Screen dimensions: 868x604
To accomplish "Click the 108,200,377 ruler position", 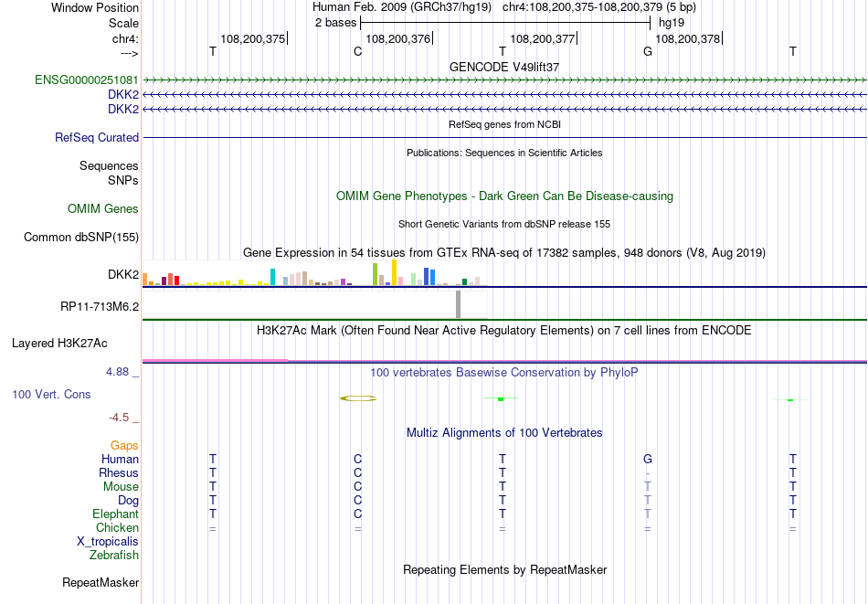I will [543, 38].
